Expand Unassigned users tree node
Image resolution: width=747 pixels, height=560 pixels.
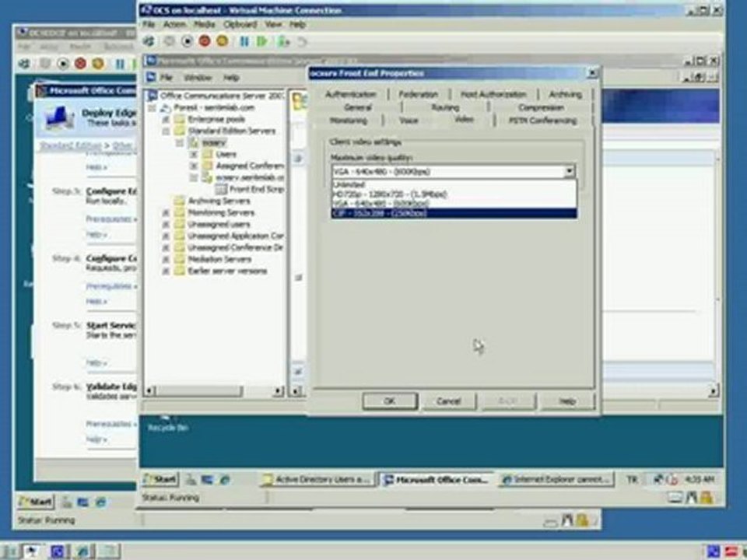[167, 224]
